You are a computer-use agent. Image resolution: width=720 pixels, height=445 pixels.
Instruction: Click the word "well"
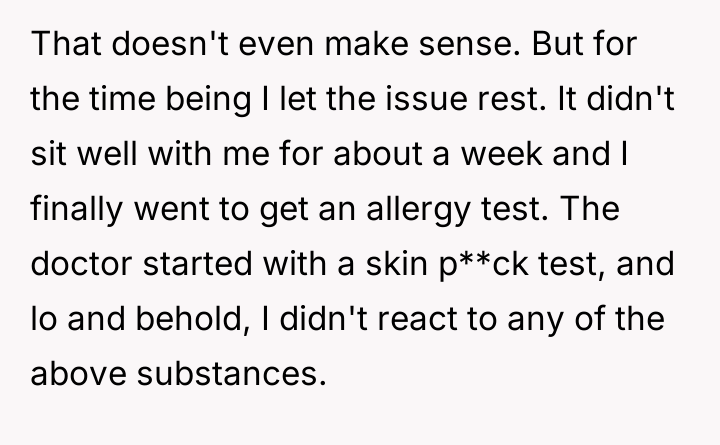click(108, 155)
